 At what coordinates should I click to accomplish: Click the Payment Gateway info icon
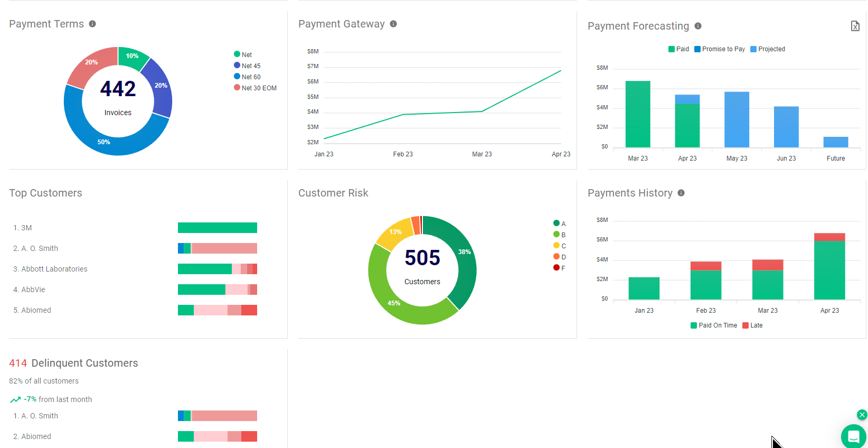(x=393, y=24)
